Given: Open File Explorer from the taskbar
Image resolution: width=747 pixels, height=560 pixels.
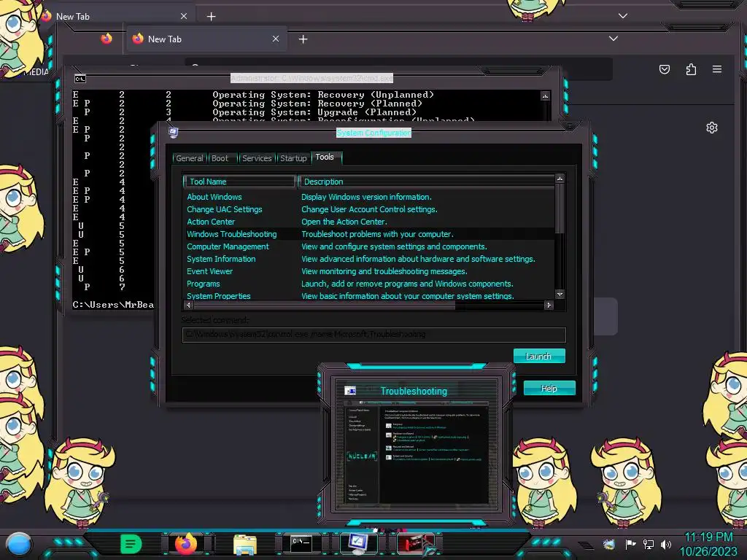Looking at the screenshot, I should pos(245,544).
